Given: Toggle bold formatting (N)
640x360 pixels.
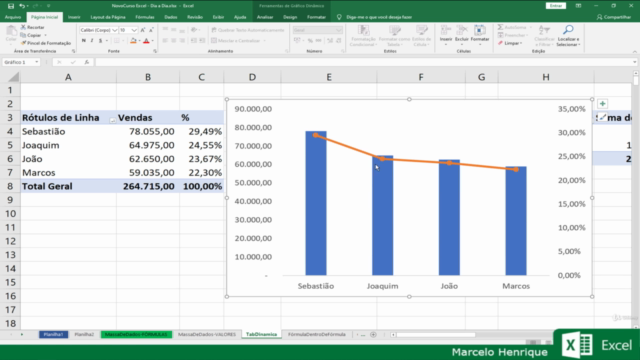Looking at the screenshot, I should pos(84,41).
